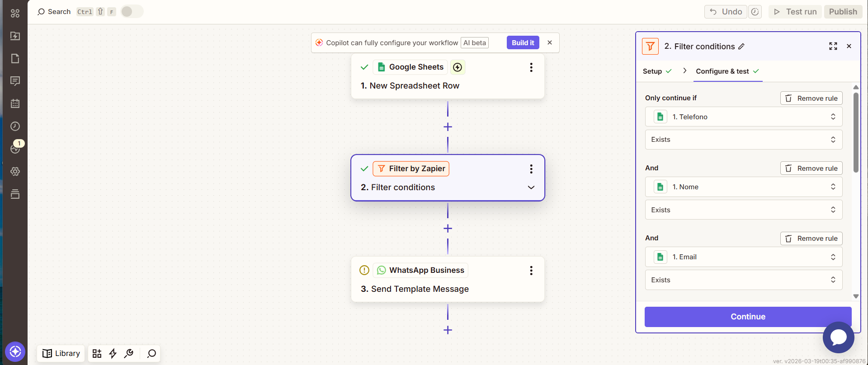Open the settings gear icon in sidebar
868x365 pixels.
tap(15, 172)
